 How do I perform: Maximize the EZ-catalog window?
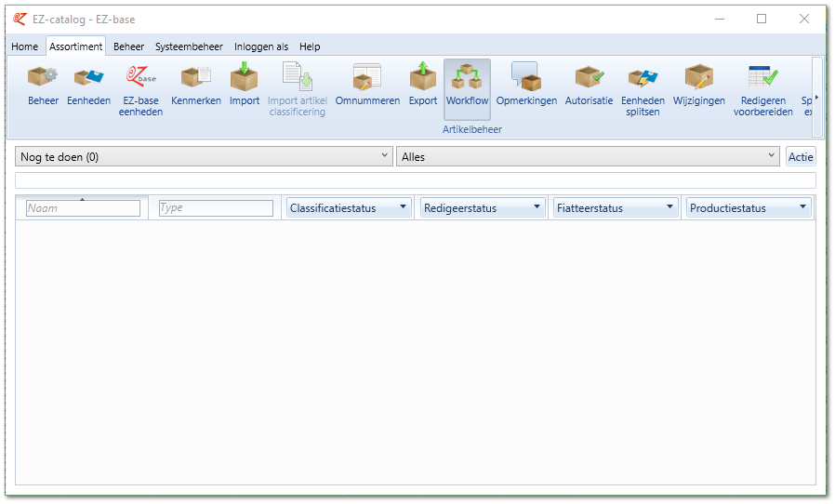[762, 20]
